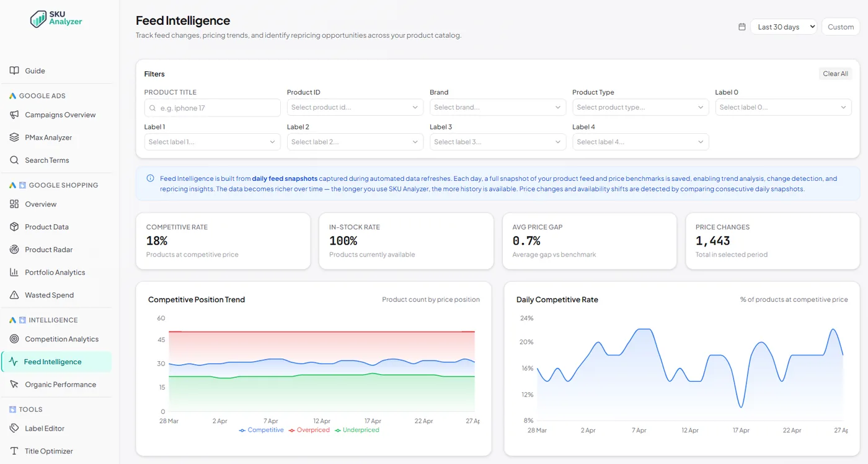Open the Product ID dropdown

tap(355, 107)
